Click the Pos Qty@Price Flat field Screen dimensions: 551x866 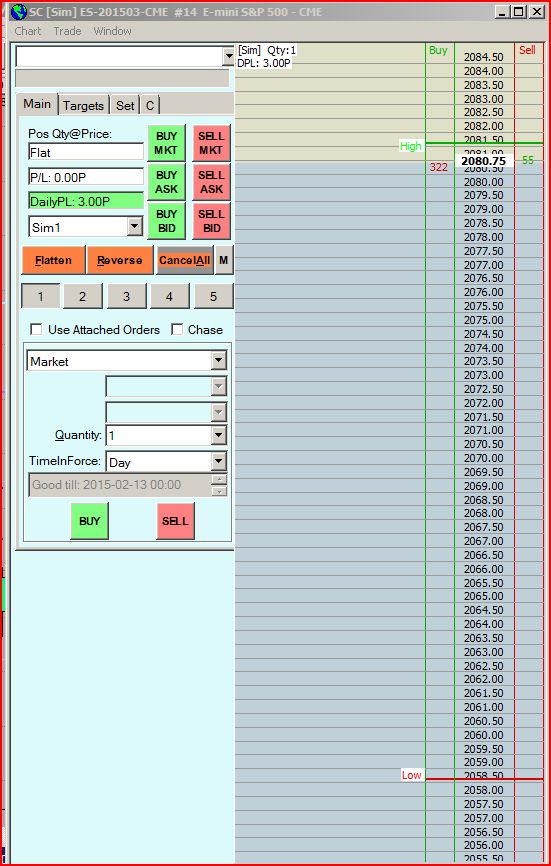[86, 152]
